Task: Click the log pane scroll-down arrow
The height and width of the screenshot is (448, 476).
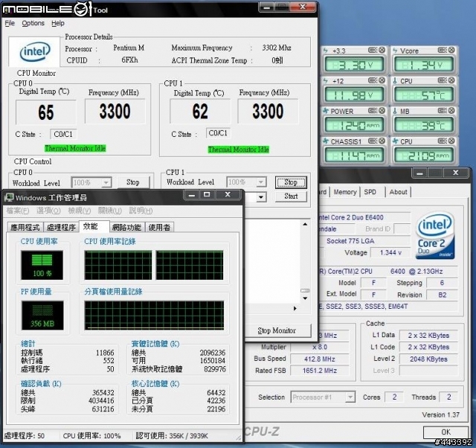Action: click(x=305, y=298)
